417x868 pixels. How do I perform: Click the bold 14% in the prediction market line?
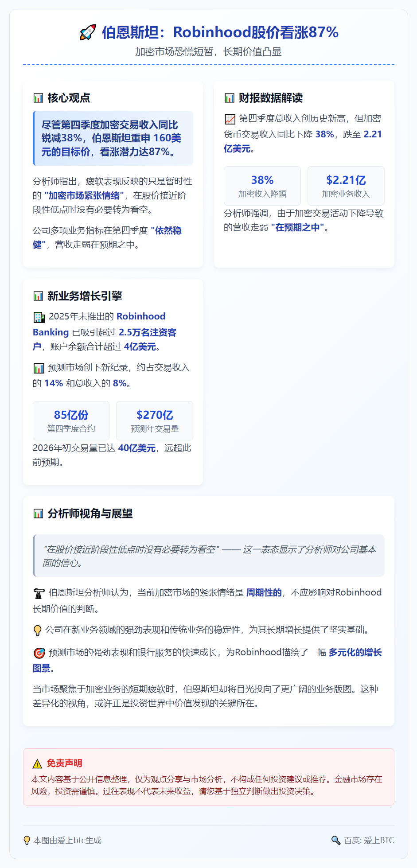click(x=54, y=383)
